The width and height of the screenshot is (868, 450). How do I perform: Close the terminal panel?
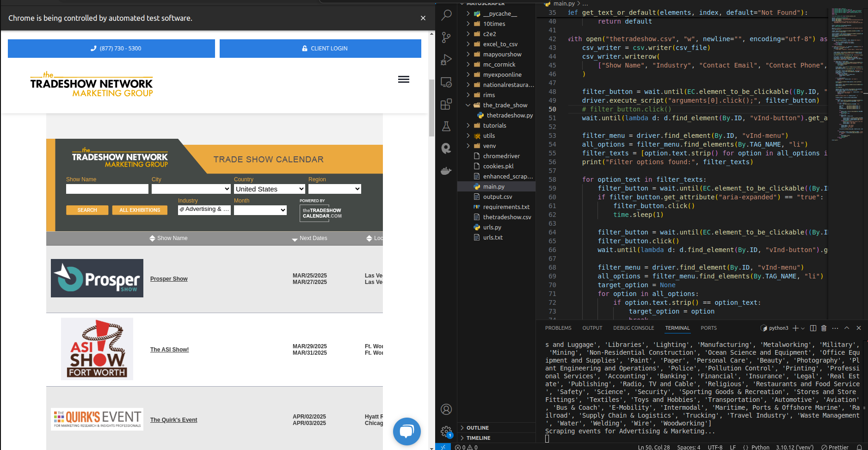coord(859,328)
